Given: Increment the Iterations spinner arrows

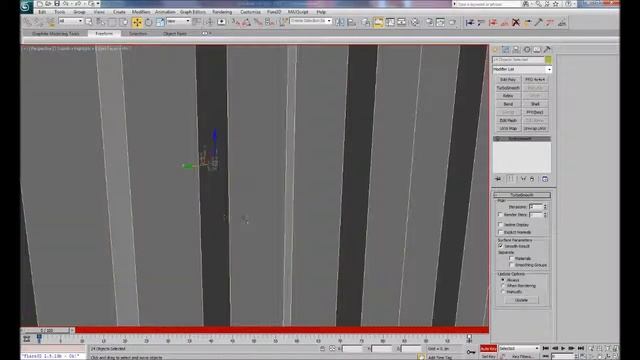Looking at the screenshot, I should coord(545,207).
